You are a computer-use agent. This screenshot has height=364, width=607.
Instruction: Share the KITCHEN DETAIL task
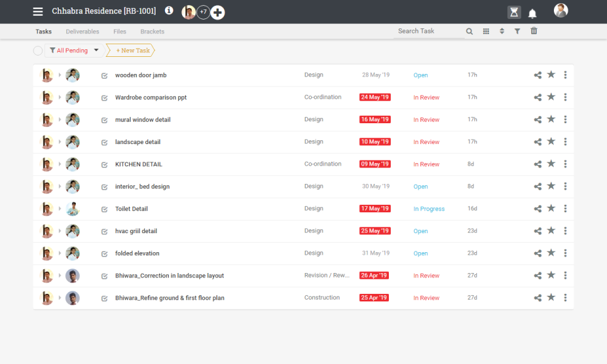pos(537,164)
